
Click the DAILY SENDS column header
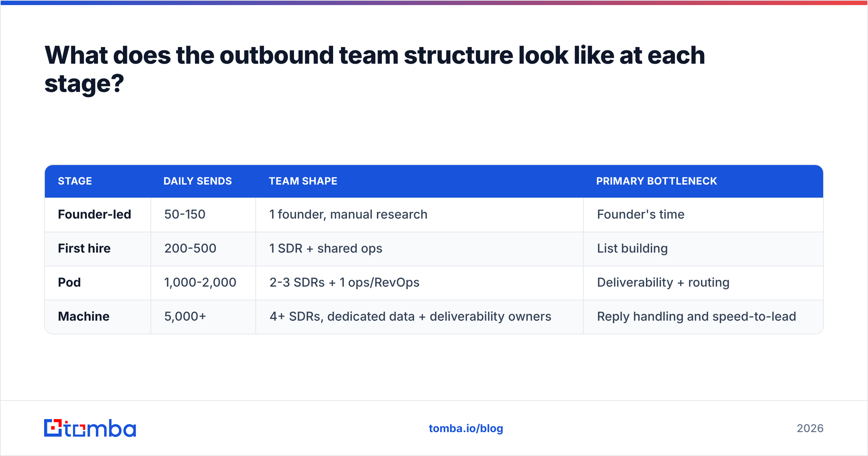coord(197,181)
